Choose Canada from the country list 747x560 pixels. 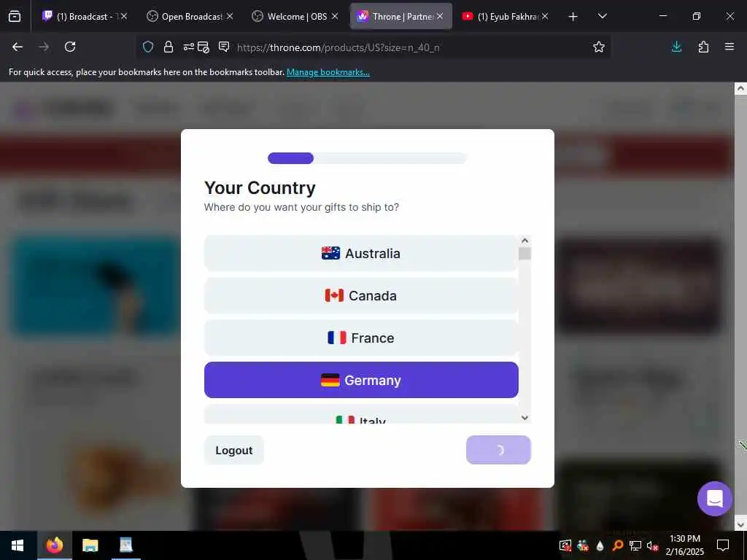tap(361, 296)
